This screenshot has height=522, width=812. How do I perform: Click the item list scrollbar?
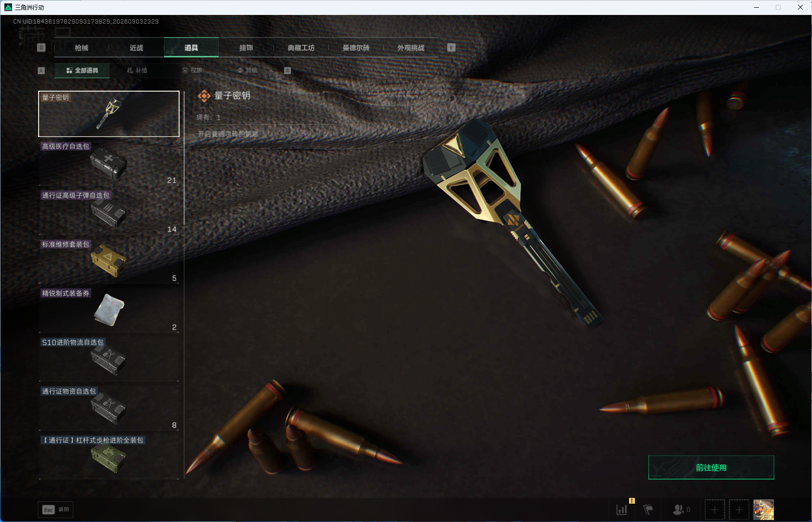184,157
